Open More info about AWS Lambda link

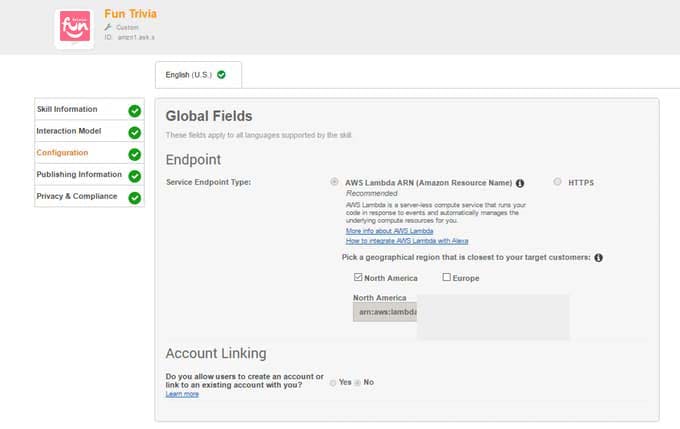389,231
